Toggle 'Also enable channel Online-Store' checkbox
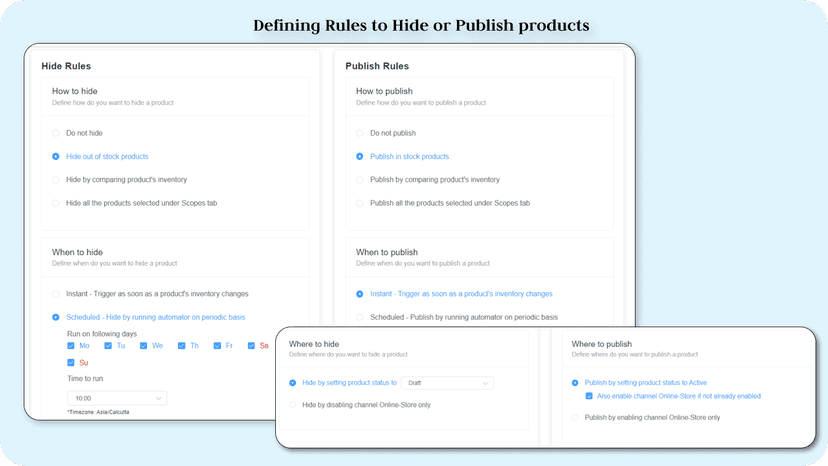Image resolution: width=828 pixels, height=466 pixels. (589, 396)
